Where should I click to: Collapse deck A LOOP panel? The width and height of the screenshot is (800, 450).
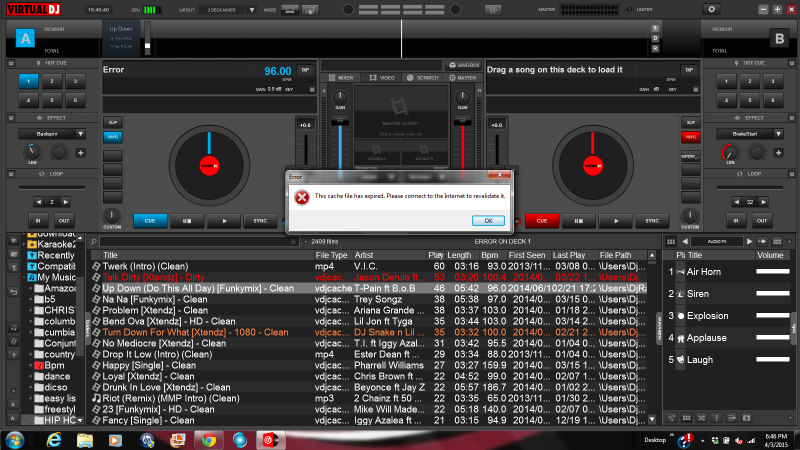tap(11, 174)
